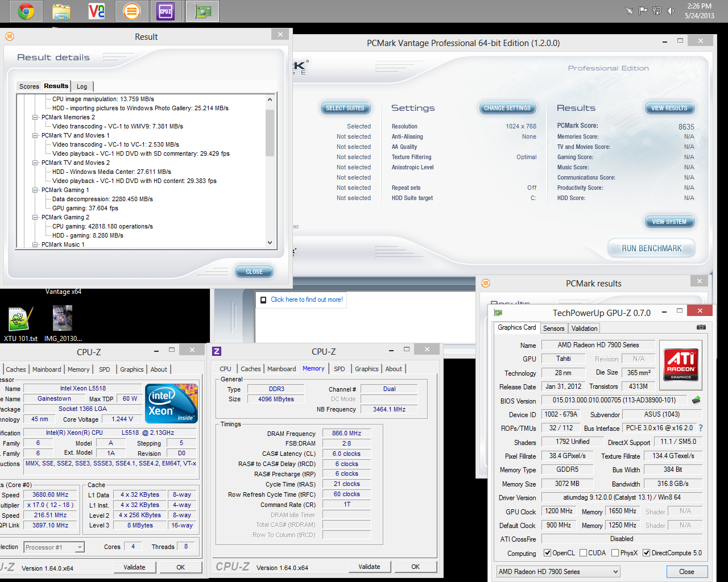Image resolution: width=728 pixels, height=582 pixels.
Task: Click the Close button in GPU-Z
Action: tap(686, 572)
